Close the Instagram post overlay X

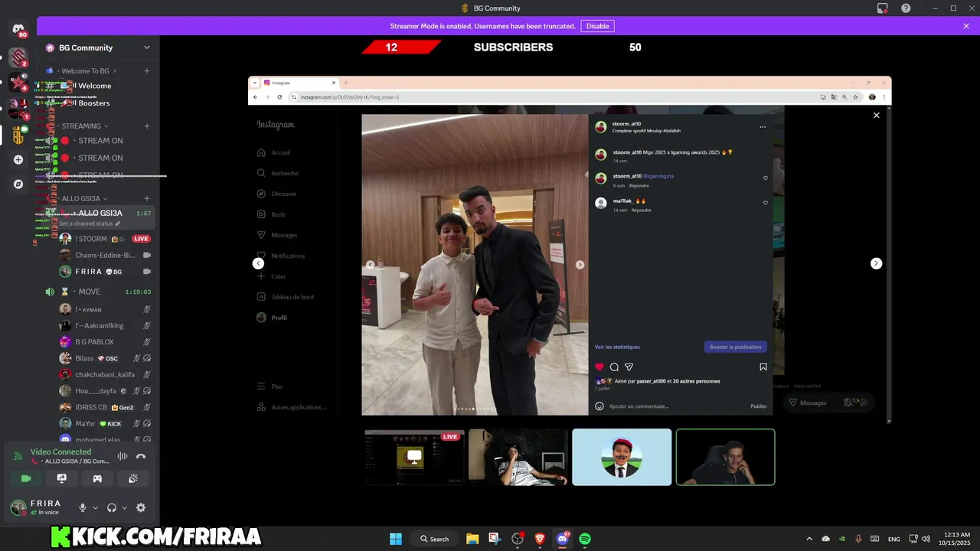877,116
